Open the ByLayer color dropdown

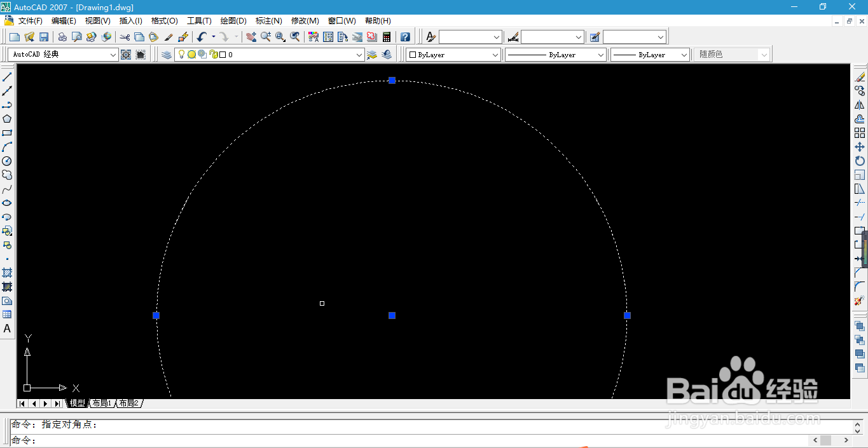tap(454, 55)
